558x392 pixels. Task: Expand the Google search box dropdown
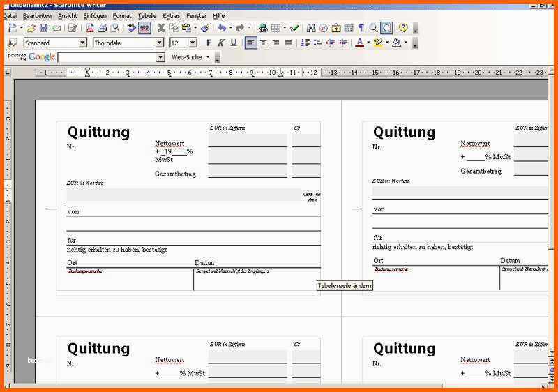click(160, 57)
